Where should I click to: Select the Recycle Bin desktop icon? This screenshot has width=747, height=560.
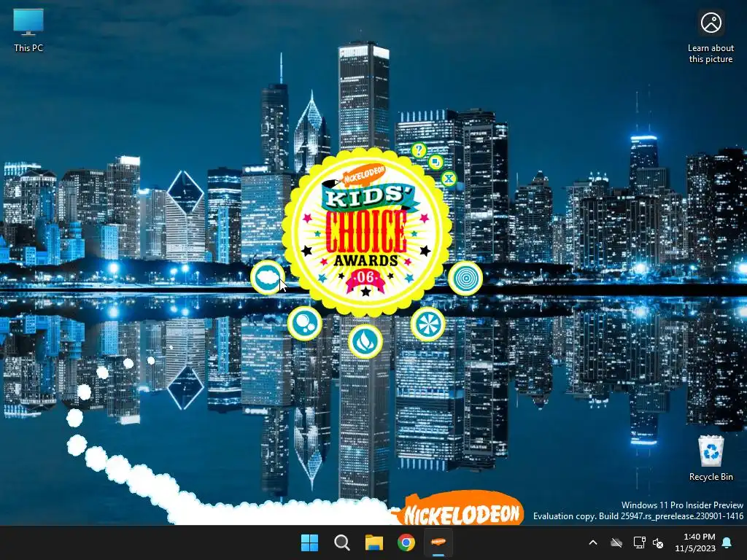coord(711,458)
